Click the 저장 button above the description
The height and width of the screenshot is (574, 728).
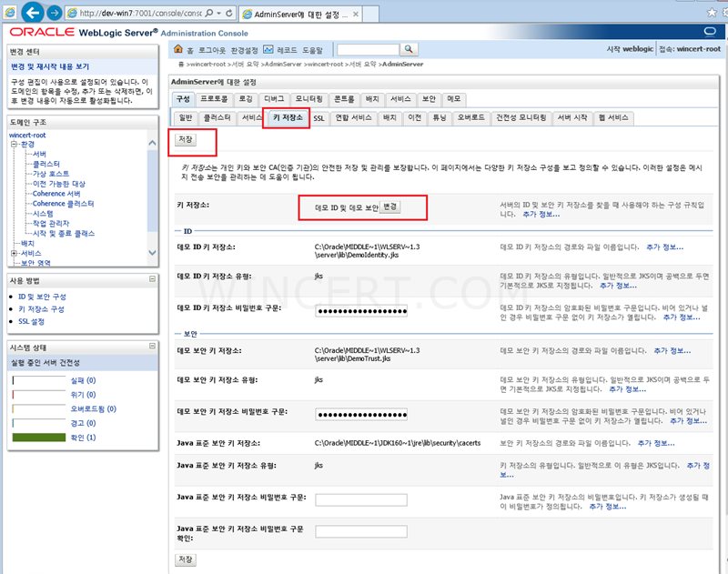pyautogui.click(x=186, y=140)
